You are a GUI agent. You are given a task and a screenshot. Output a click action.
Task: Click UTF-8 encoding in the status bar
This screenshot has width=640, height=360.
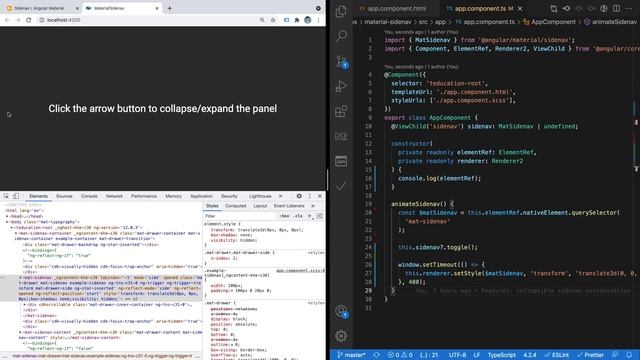pyautogui.click(x=457, y=355)
